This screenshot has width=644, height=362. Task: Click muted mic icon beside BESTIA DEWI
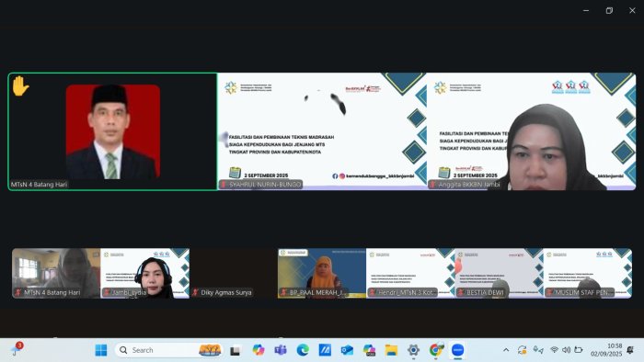tap(461, 292)
